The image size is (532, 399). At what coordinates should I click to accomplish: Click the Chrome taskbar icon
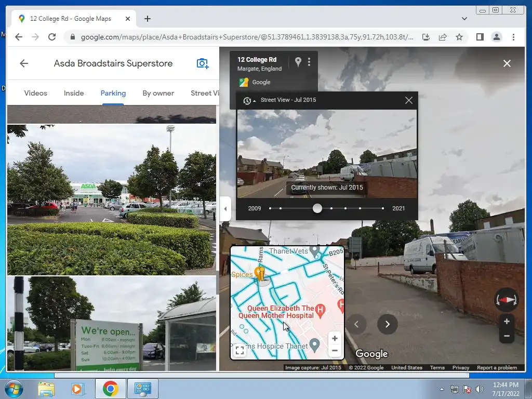tap(110, 389)
